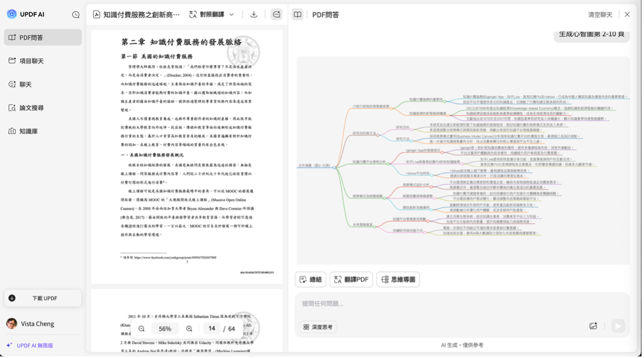
Task: Click the chapter heading 第二章 知識付費服務的發展脈絡
Action: tap(181, 42)
